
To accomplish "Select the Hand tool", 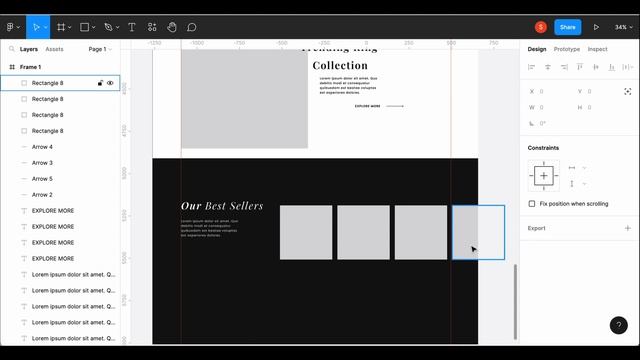I will pos(172,27).
